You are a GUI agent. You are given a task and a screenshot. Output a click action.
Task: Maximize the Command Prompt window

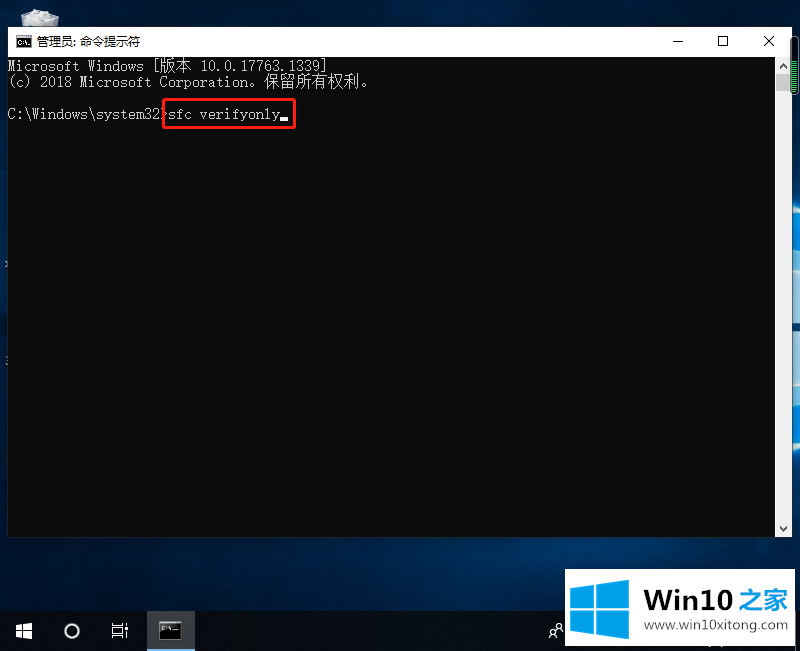(x=723, y=41)
